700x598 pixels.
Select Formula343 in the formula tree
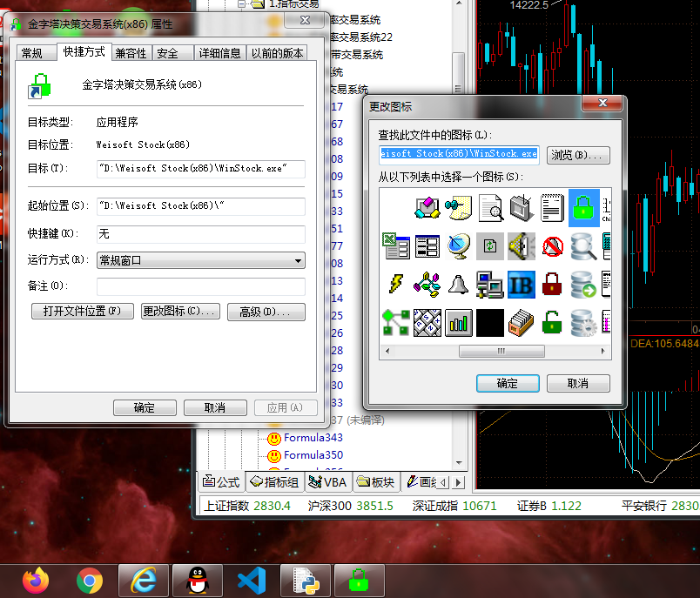pos(313,438)
